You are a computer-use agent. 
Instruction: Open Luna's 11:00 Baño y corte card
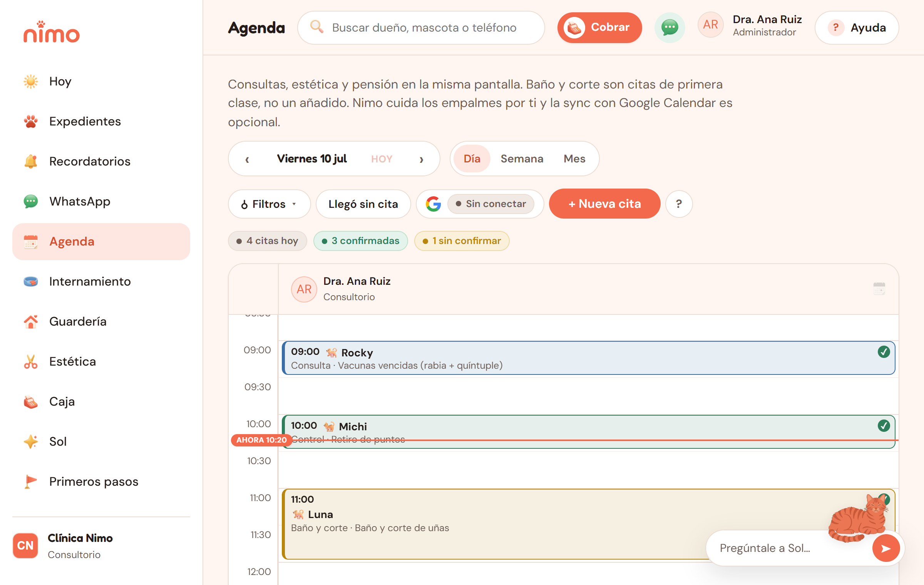[588, 524]
